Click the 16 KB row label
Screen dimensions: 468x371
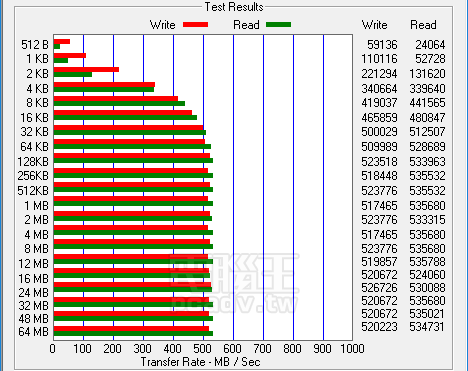click(35, 118)
